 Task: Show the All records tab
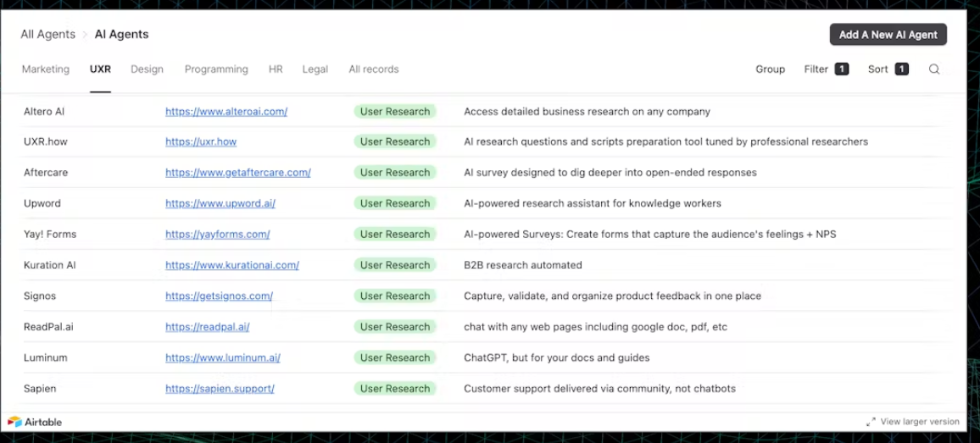click(374, 69)
